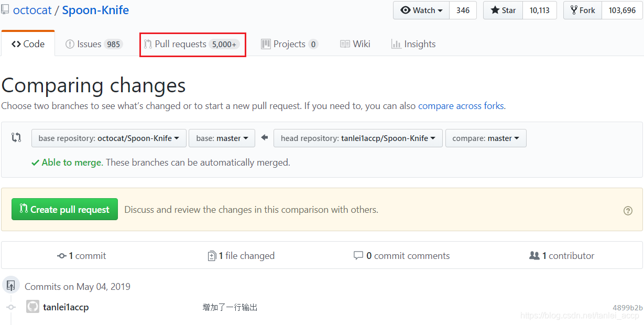
Task: Click the 1 commit summary
Action: 81,256
